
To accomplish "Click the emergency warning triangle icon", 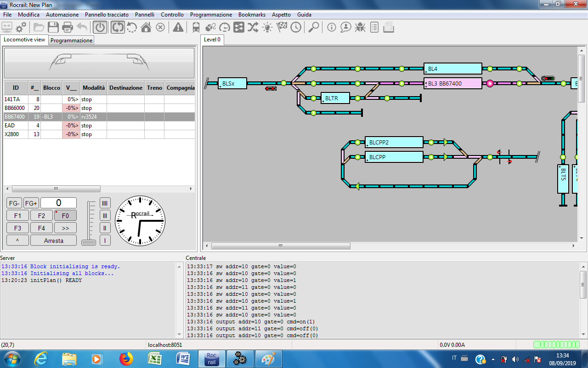I will pyautogui.click(x=178, y=27).
